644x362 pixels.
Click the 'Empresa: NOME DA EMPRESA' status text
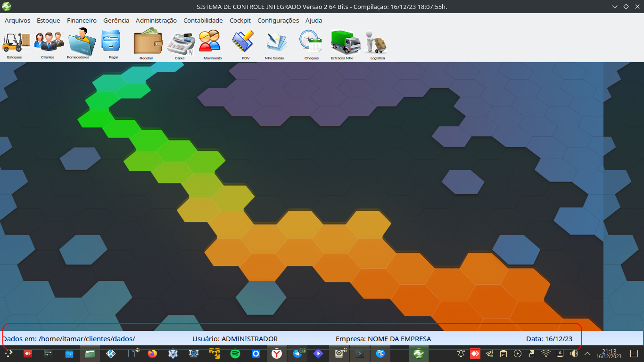coord(383,338)
